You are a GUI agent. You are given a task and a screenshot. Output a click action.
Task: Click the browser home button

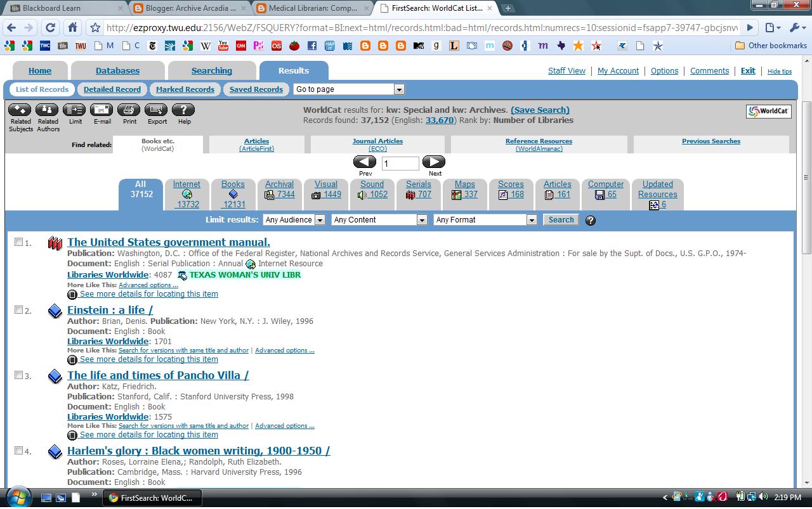click(72, 27)
